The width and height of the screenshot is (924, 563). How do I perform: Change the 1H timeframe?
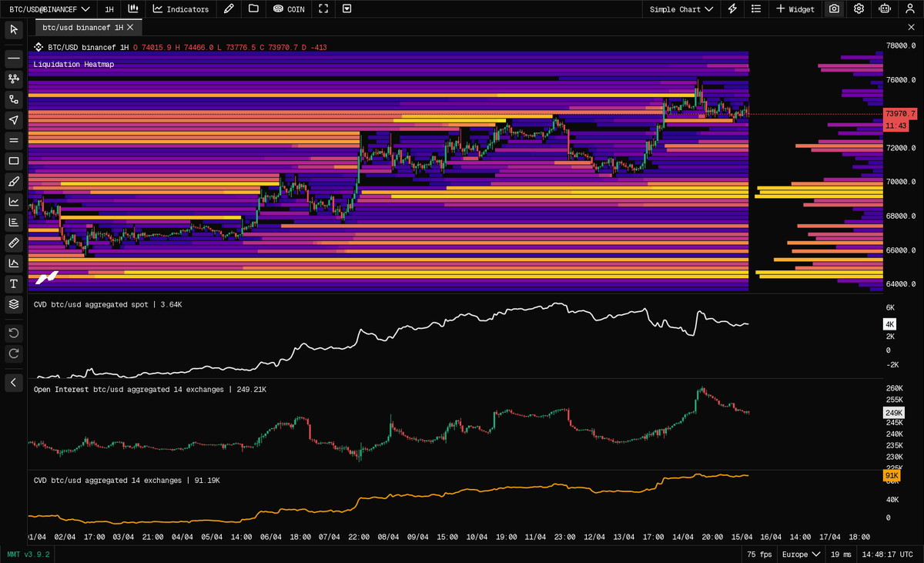point(109,9)
